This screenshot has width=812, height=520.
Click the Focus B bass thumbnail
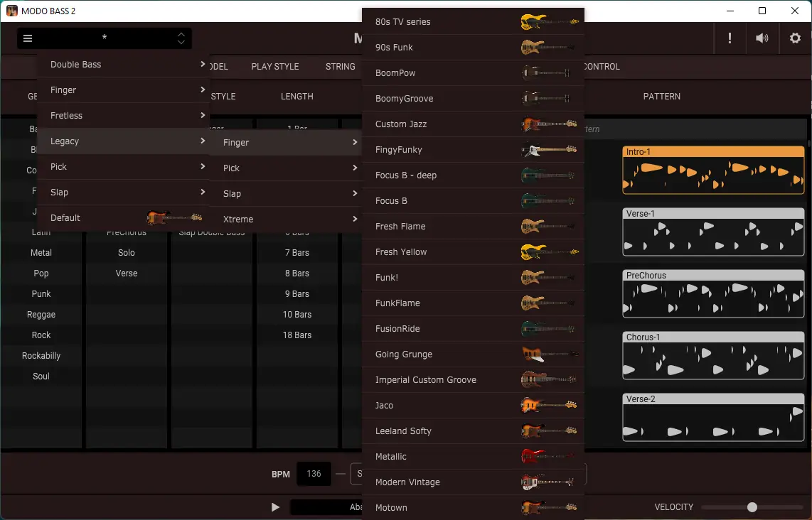click(x=548, y=201)
